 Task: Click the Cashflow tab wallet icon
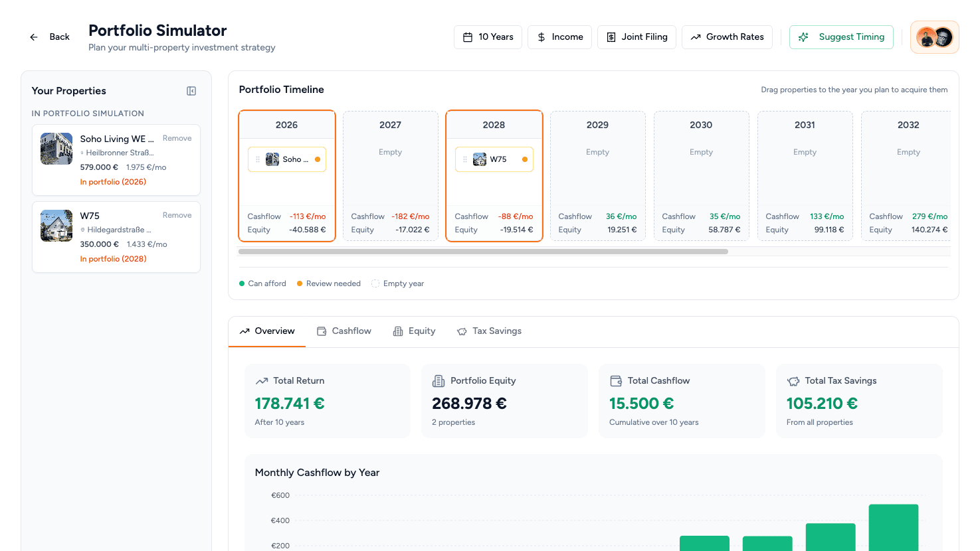click(322, 331)
